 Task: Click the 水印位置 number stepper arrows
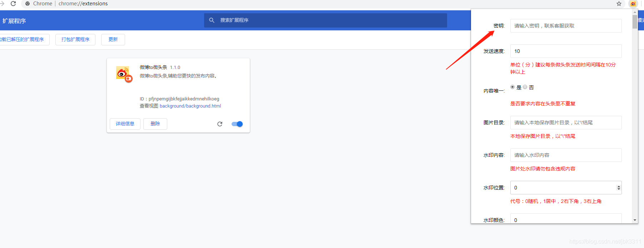(619, 188)
